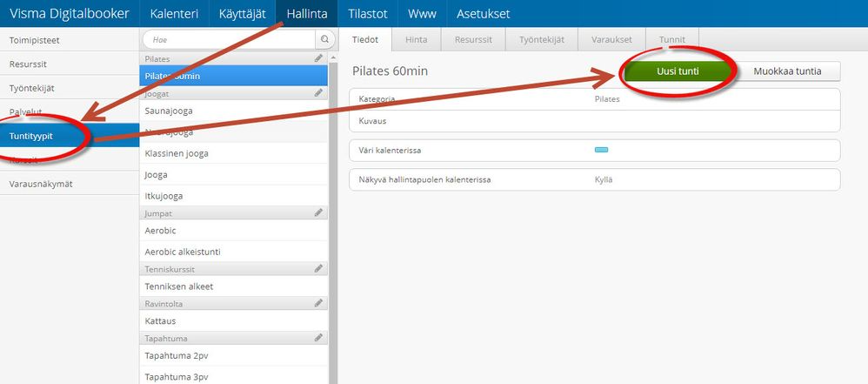Click the Kuvaus row

(595, 121)
